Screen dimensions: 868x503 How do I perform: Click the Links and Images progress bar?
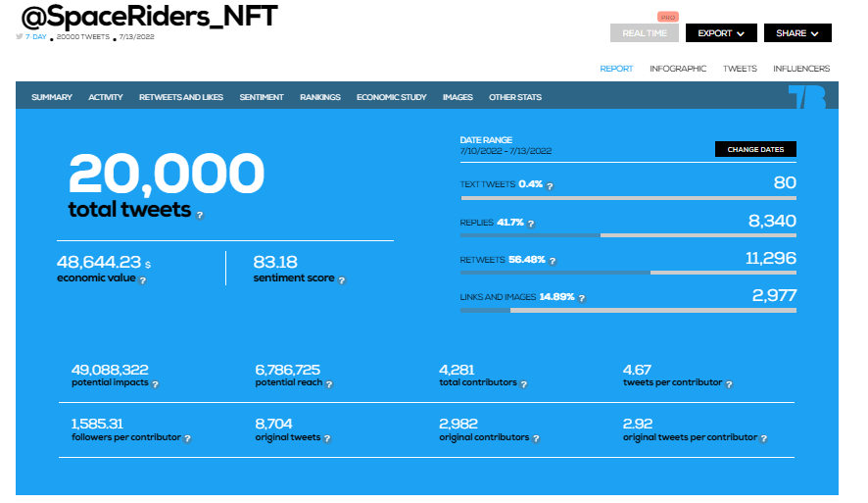click(x=628, y=310)
